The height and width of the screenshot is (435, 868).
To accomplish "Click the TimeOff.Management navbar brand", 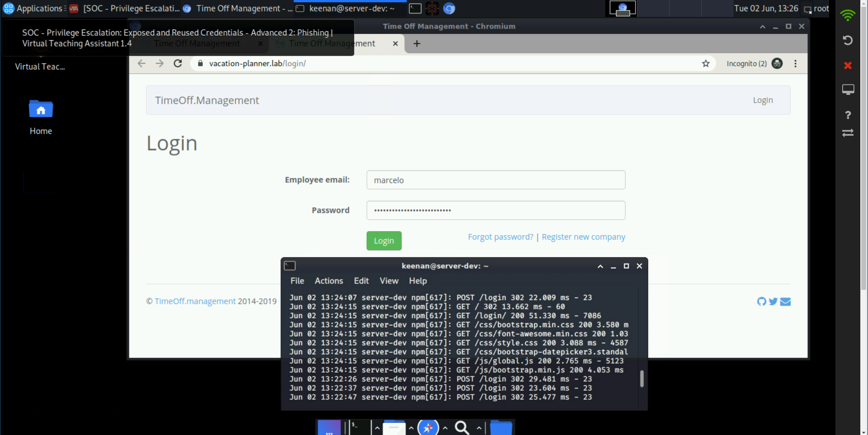I will (207, 100).
